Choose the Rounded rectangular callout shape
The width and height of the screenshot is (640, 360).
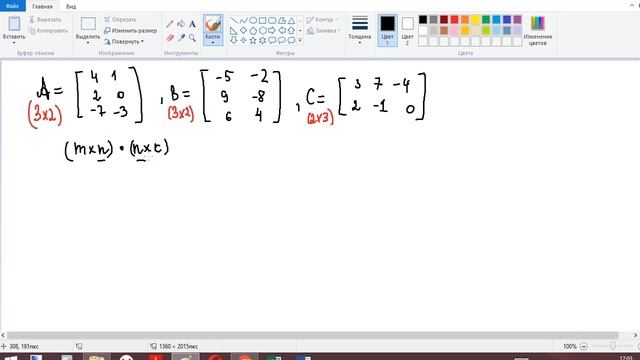pyautogui.click(x=272, y=40)
